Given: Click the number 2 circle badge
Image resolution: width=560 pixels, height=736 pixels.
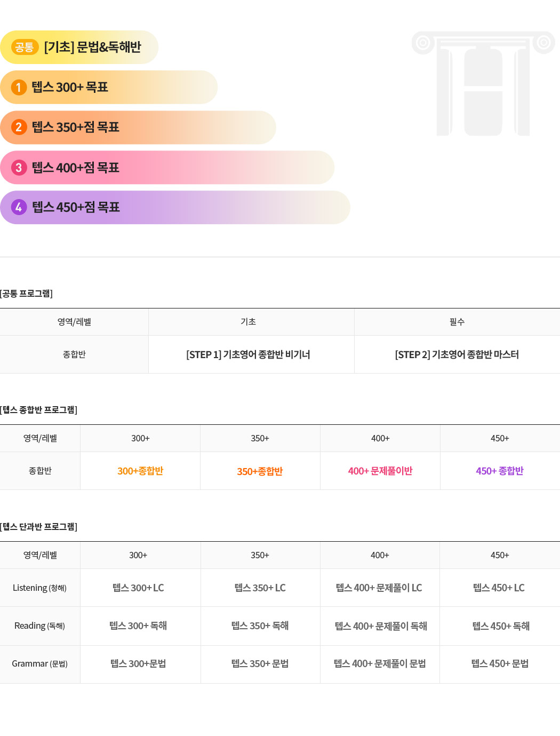Looking at the screenshot, I should click(19, 127).
